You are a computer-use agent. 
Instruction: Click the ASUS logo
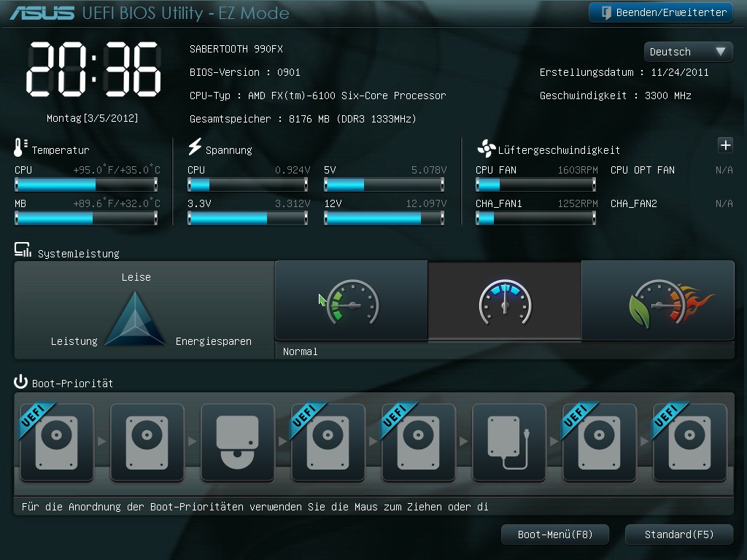pyautogui.click(x=42, y=13)
